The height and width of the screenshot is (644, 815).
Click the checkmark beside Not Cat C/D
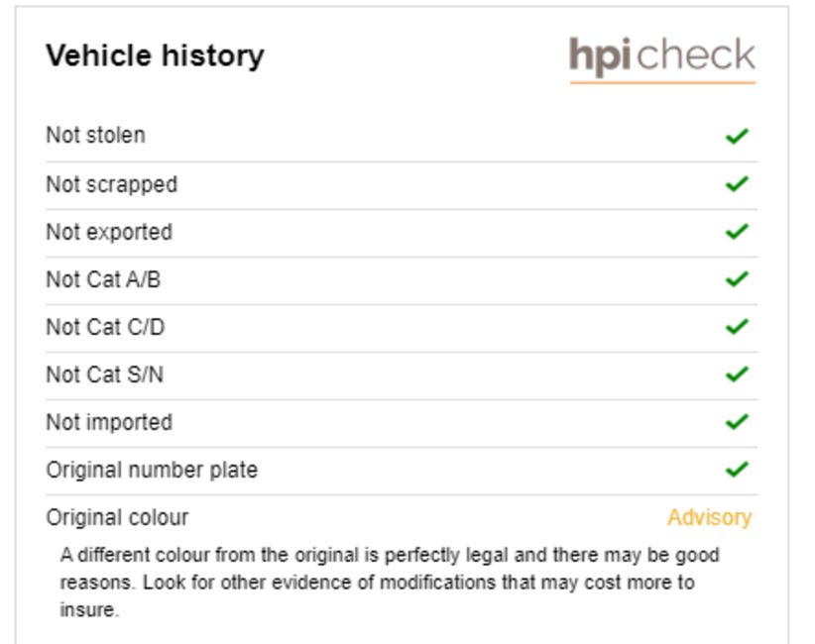737,327
